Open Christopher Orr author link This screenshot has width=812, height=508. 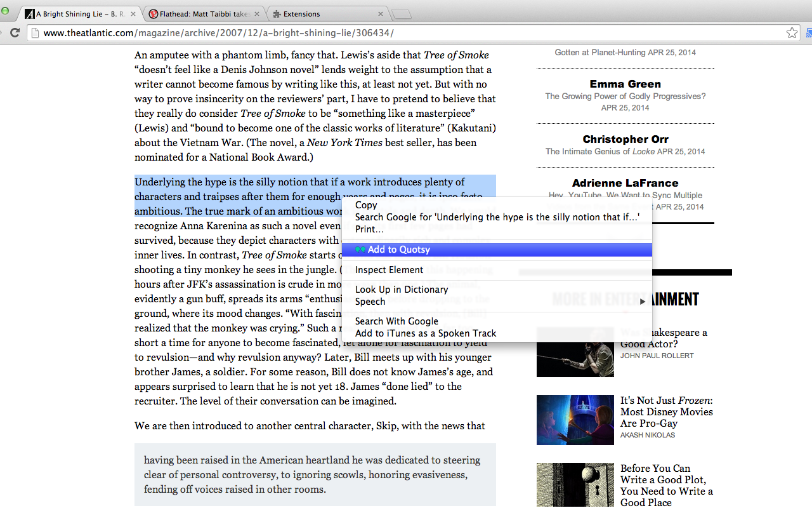(625, 139)
